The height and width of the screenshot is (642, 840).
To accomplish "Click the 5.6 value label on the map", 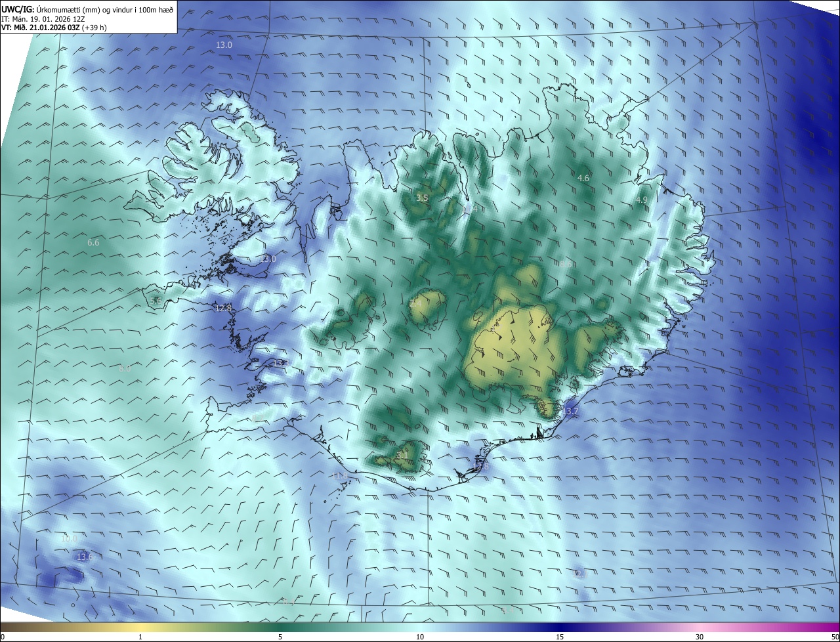I will point(156,301).
